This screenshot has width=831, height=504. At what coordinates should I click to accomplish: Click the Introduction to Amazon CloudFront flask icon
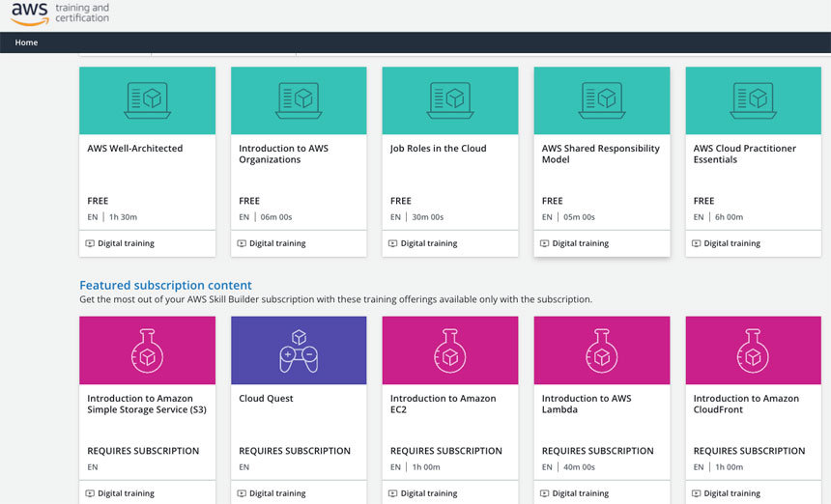click(753, 350)
